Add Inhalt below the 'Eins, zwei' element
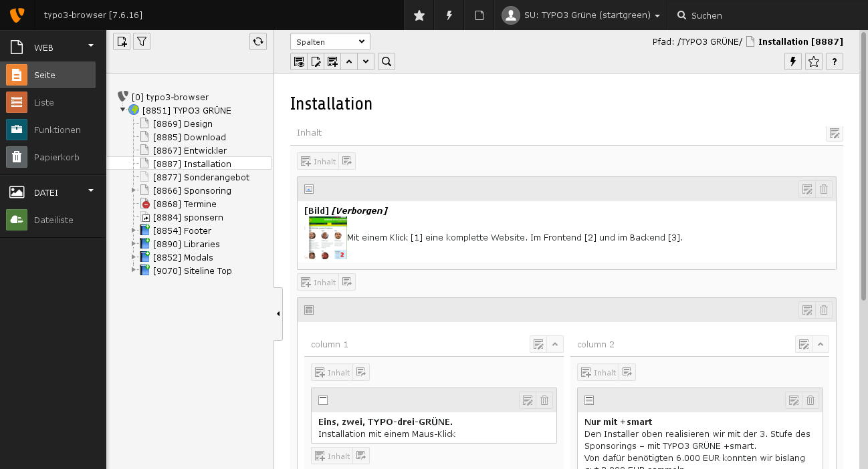 pyautogui.click(x=332, y=456)
